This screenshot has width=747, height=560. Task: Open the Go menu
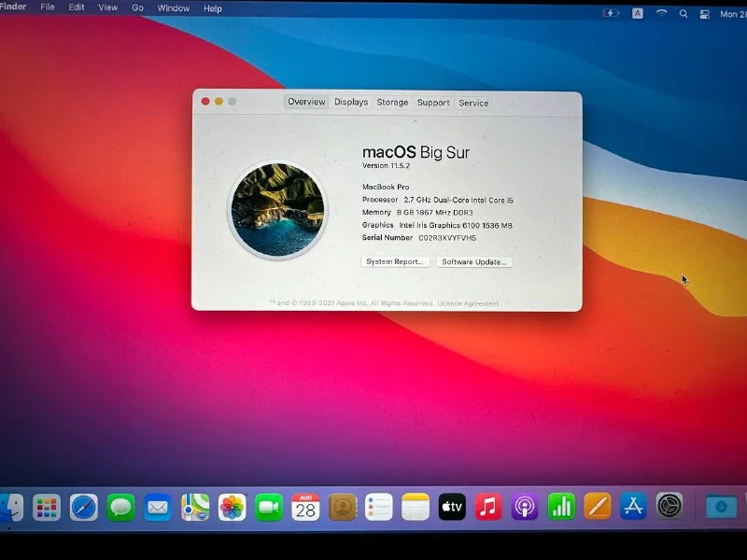pyautogui.click(x=137, y=7)
